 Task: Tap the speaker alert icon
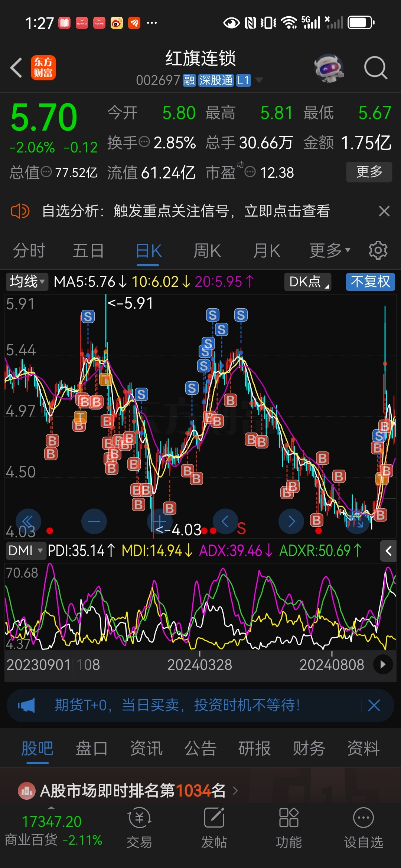20,211
